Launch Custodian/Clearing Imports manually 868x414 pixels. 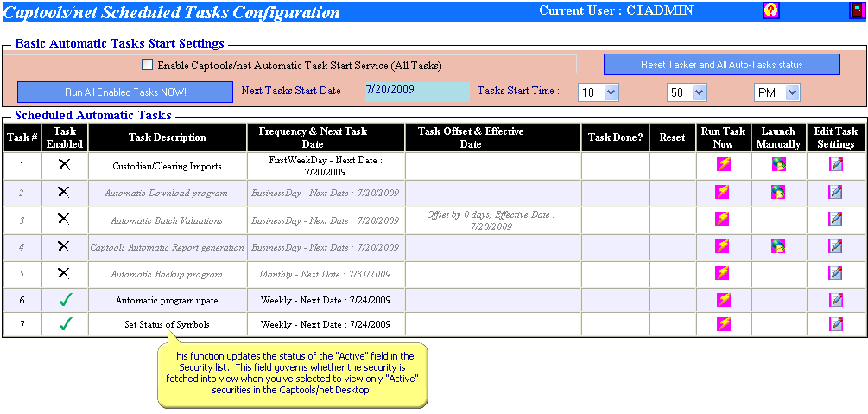(x=778, y=165)
